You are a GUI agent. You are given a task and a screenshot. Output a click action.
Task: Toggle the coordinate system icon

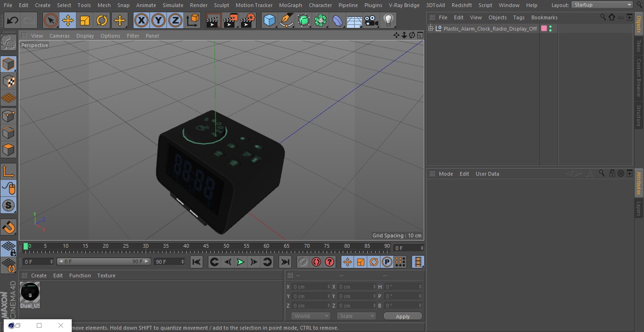[193, 20]
